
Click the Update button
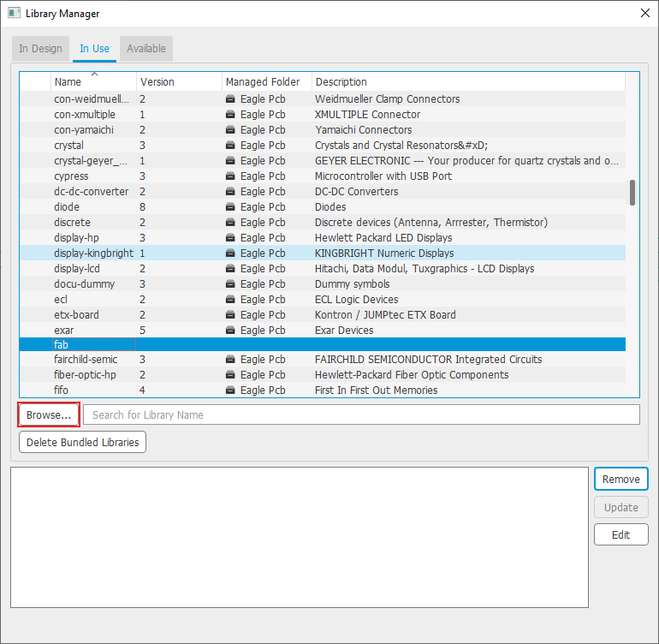pyautogui.click(x=621, y=507)
